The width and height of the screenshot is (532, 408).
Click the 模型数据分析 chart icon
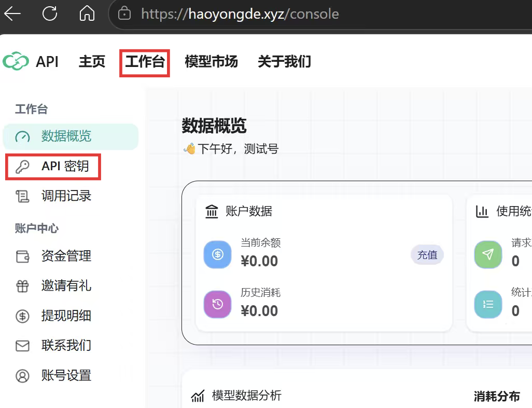click(x=198, y=396)
